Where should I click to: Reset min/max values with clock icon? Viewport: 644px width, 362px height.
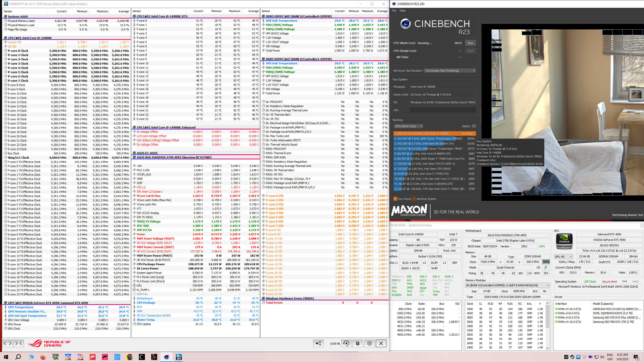pyautogui.click(x=346, y=343)
